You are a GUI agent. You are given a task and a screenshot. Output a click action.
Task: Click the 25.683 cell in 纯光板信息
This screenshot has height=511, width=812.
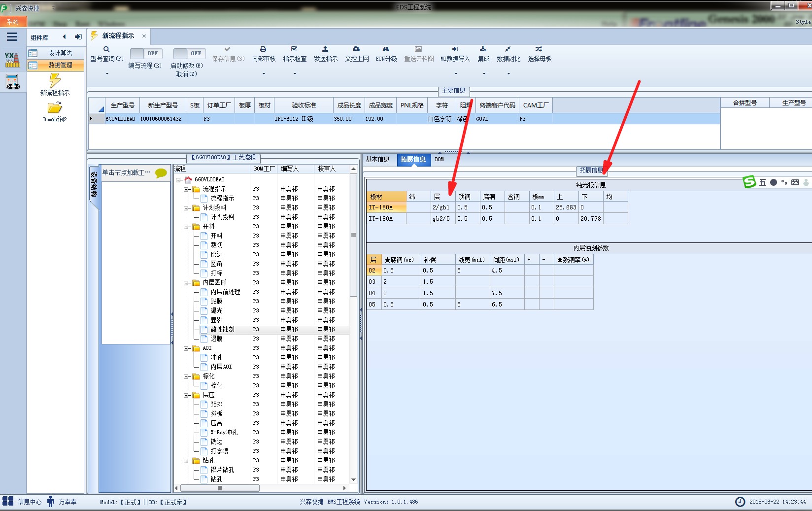tap(566, 207)
